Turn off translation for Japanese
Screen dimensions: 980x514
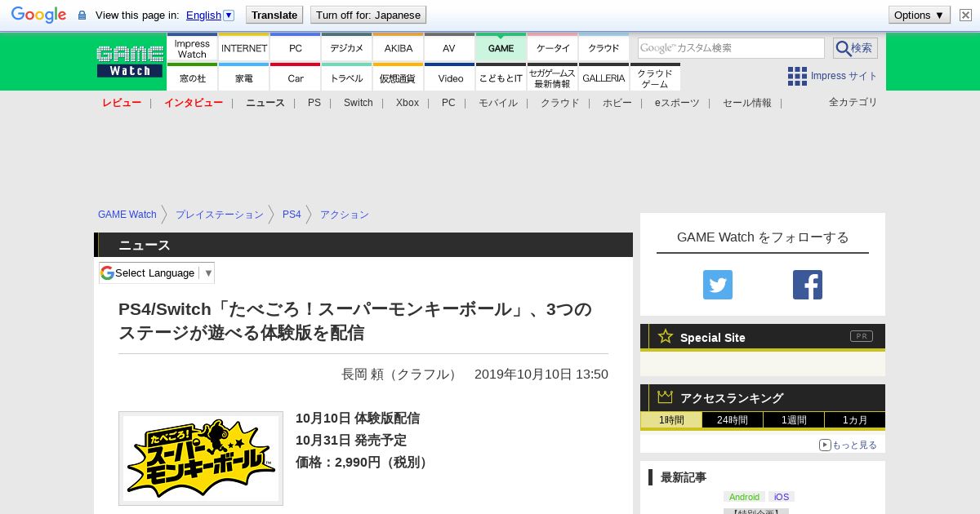point(368,15)
